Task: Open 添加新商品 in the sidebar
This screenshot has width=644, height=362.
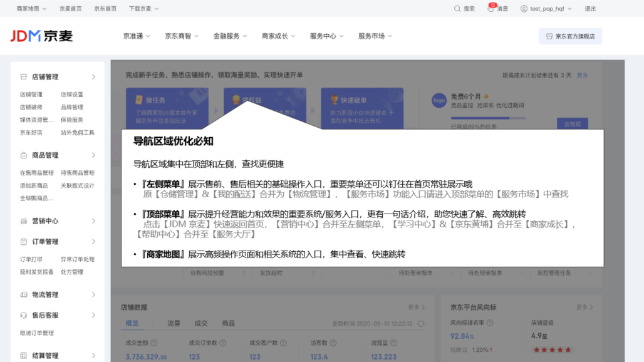Action: coord(34,185)
